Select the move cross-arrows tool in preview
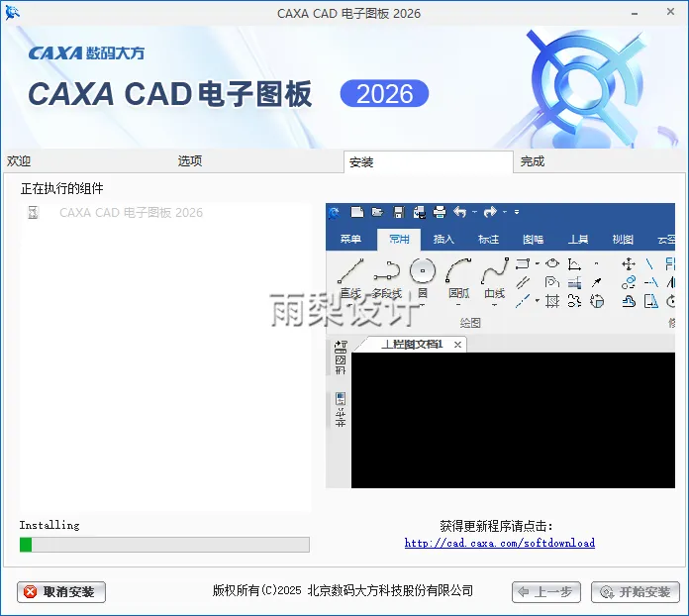The image size is (689, 616). point(629,263)
